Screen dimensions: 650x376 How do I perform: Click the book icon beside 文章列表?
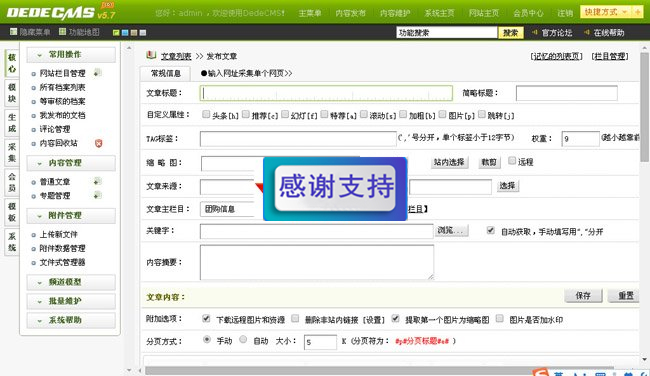(x=151, y=55)
